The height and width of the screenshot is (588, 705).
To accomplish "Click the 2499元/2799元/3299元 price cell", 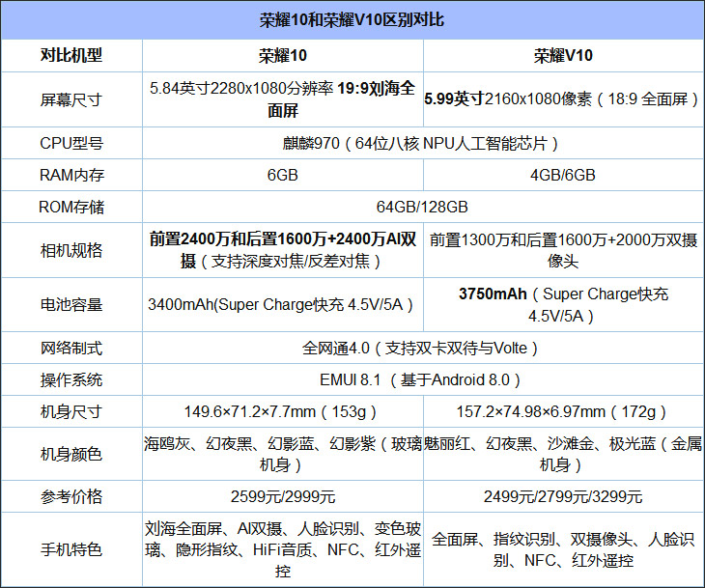I will coord(563,496).
